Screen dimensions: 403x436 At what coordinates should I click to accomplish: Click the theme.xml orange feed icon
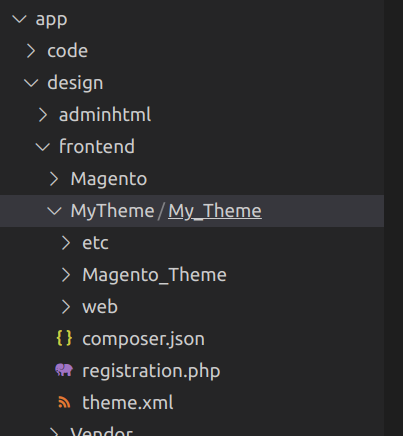coord(64,402)
